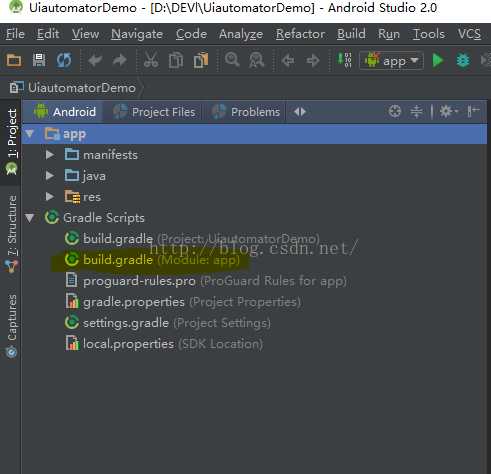Open the Edit menu

tap(48, 34)
